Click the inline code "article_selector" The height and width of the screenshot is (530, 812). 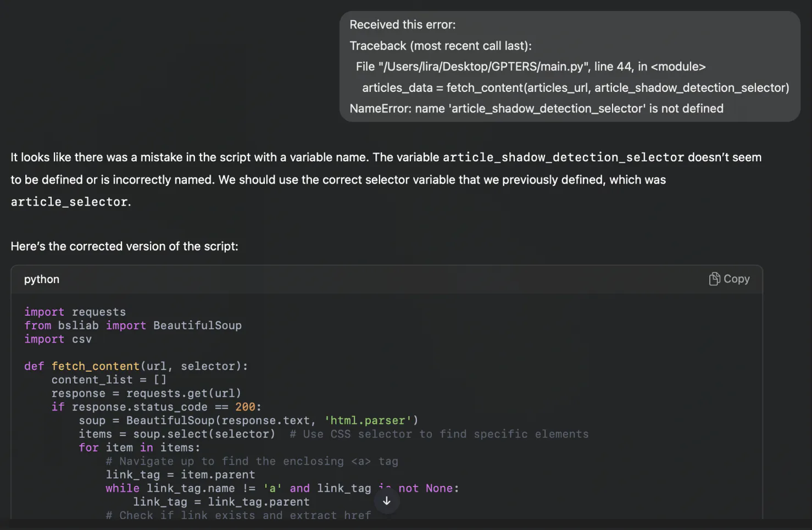coord(69,202)
